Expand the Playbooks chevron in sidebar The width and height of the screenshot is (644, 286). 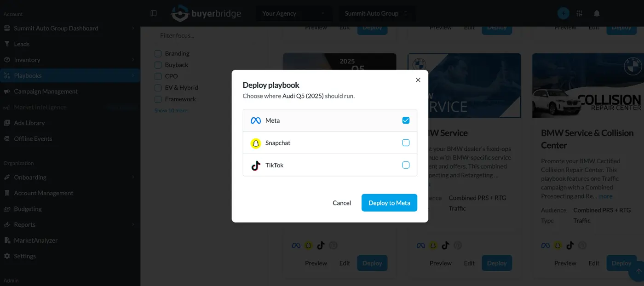point(133,75)
